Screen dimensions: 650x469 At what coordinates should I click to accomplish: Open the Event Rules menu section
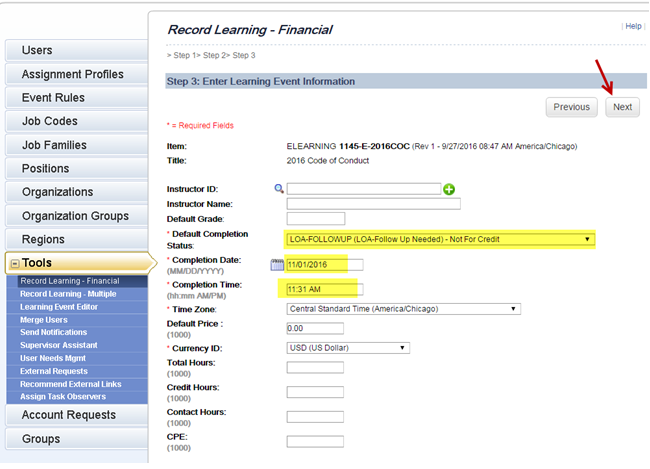click(77, 98)
